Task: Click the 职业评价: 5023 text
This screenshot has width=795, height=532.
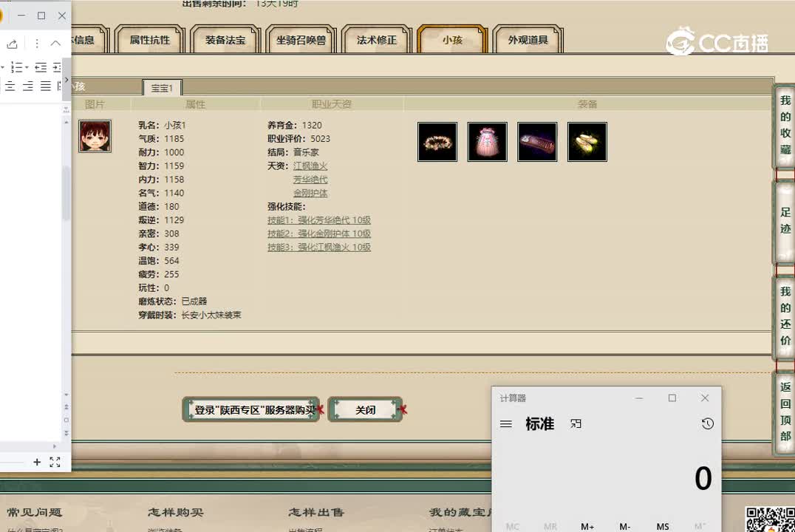Action: (x=298, y=139)
